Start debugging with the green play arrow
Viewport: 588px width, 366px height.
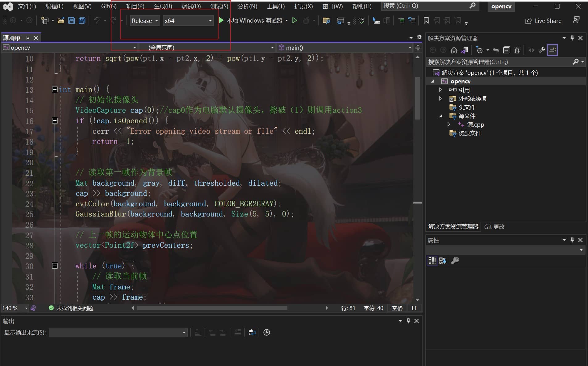coord(221,20)
